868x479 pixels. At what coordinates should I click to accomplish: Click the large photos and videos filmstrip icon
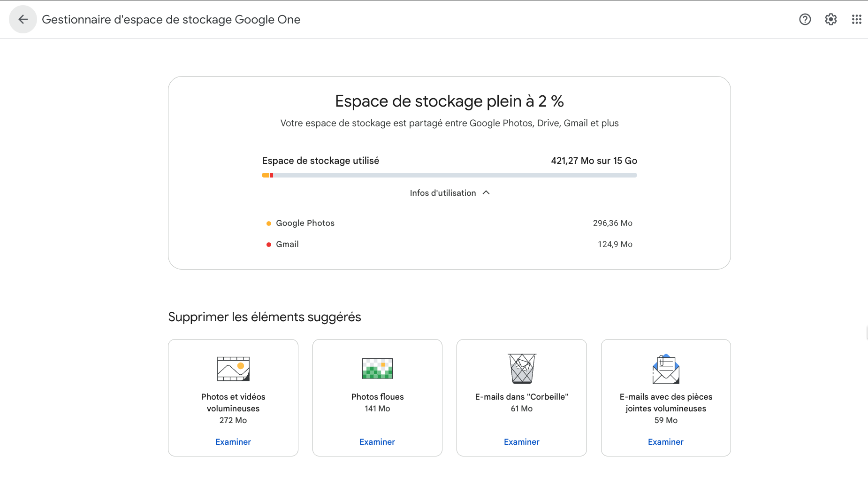[233, 369]
